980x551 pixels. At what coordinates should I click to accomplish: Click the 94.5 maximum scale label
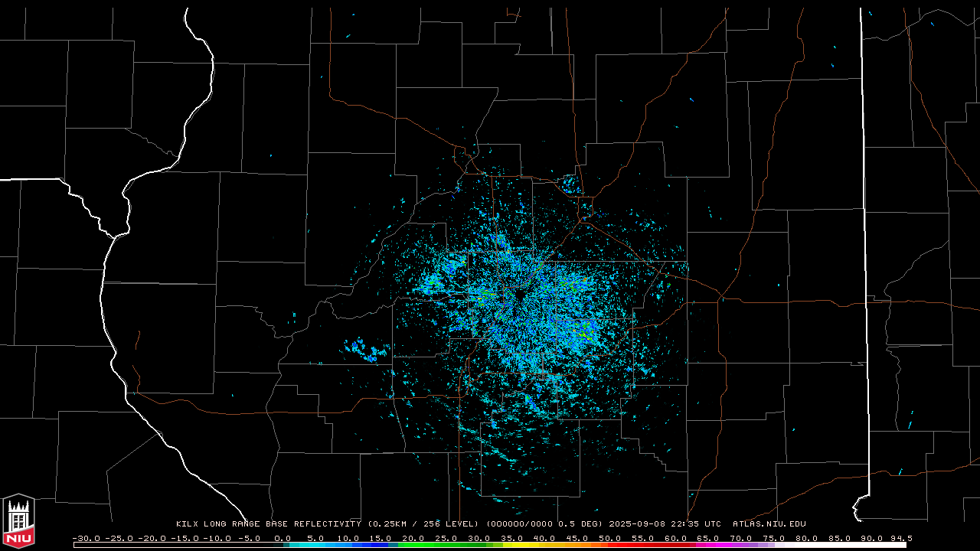coord(901,538)
